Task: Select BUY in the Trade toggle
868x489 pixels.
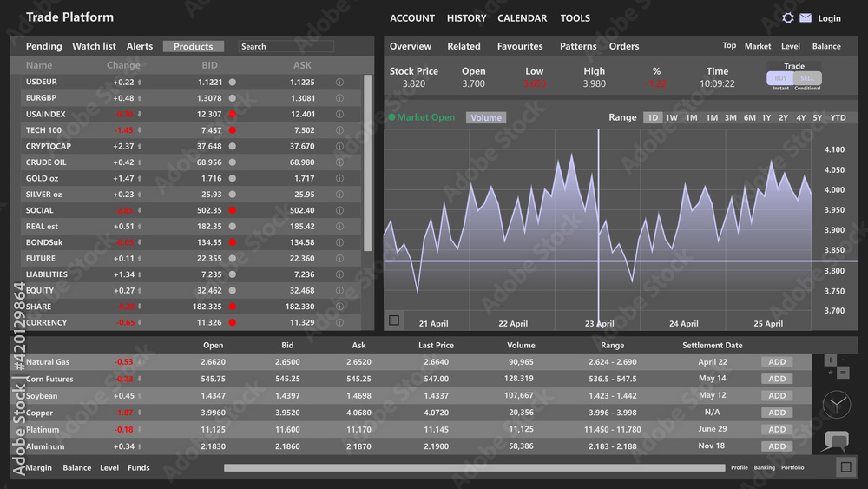Action: pyautogui.click(x=780, y=78)
